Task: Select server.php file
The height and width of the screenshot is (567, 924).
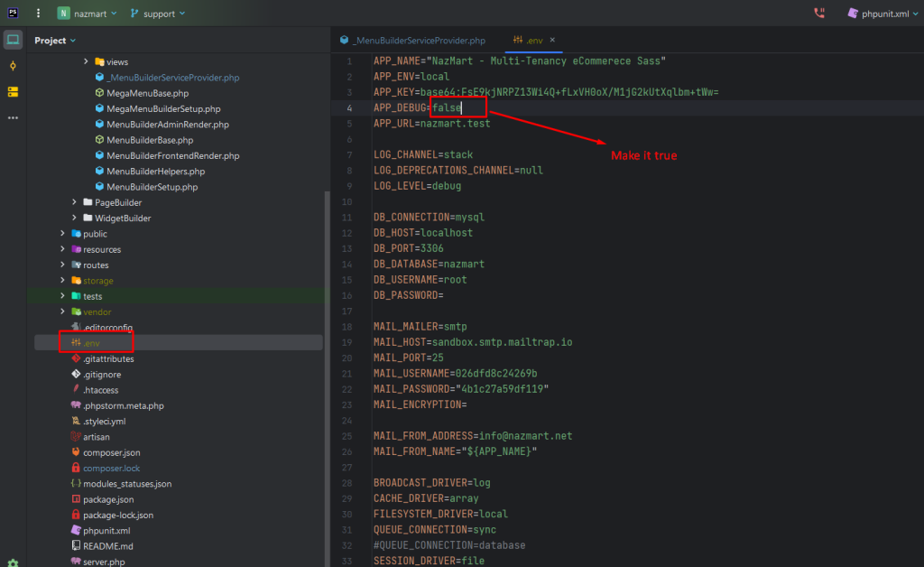Action: [98, 562]
